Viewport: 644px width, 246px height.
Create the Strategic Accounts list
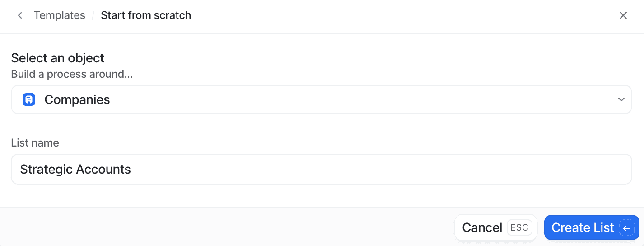point(592,227)
